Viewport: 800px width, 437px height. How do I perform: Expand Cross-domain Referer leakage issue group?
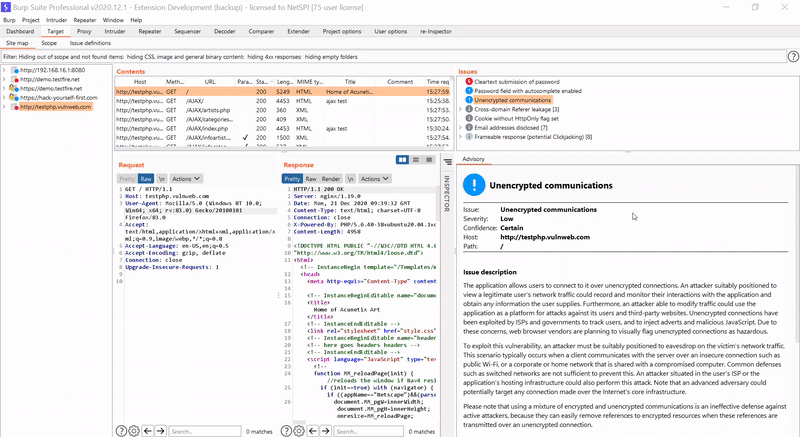click(x=461, y=109)
